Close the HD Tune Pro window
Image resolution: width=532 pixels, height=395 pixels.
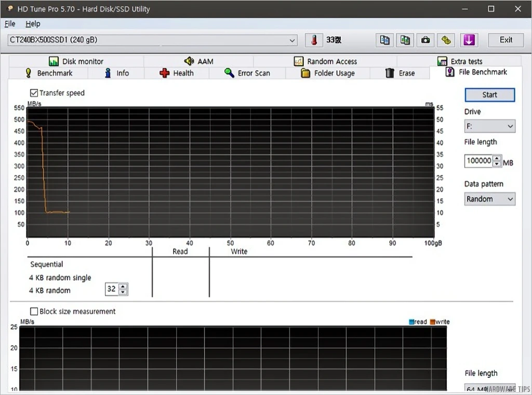[518, 9]
